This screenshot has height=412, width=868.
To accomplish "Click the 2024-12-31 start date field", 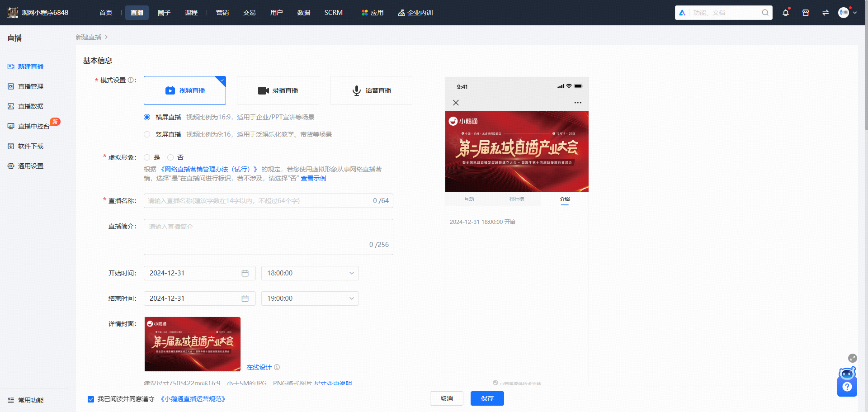I will click(x=200, y=273).
